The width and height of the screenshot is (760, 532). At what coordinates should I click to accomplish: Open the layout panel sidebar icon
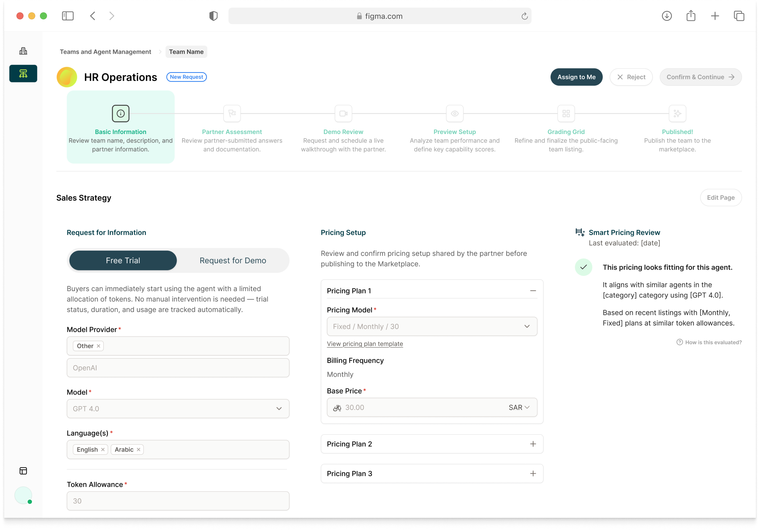23,471
